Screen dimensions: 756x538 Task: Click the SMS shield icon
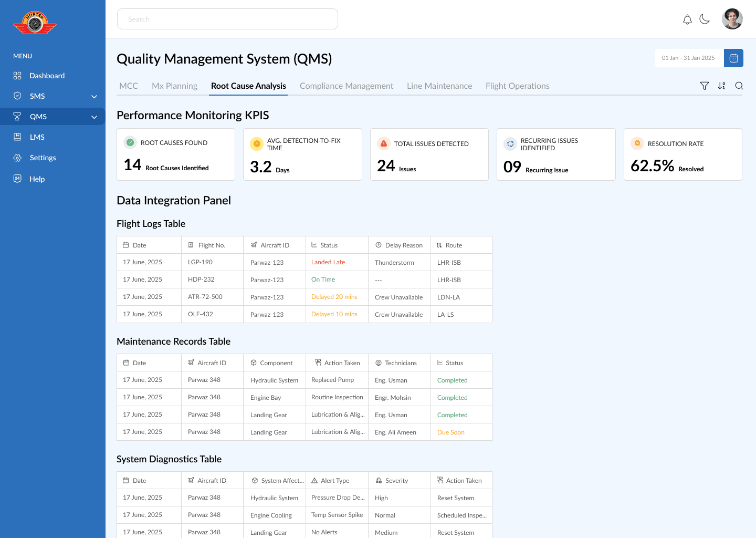pos(17,96)
